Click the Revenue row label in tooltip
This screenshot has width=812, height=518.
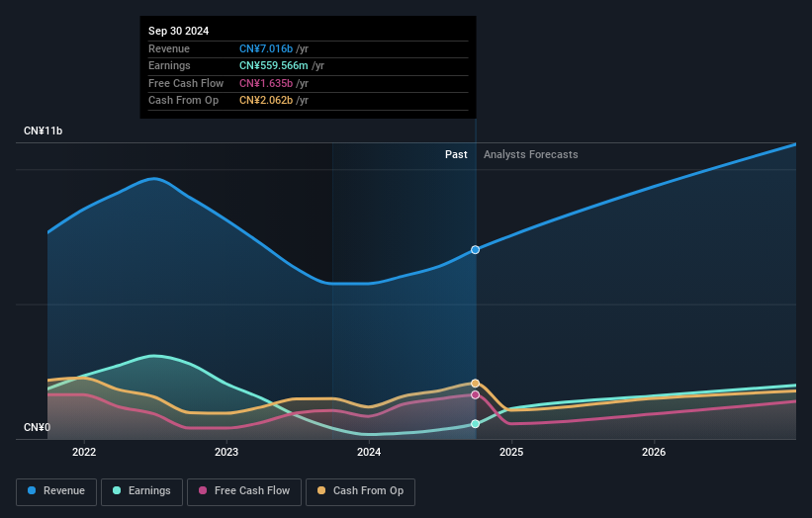(x=169, y=48)
